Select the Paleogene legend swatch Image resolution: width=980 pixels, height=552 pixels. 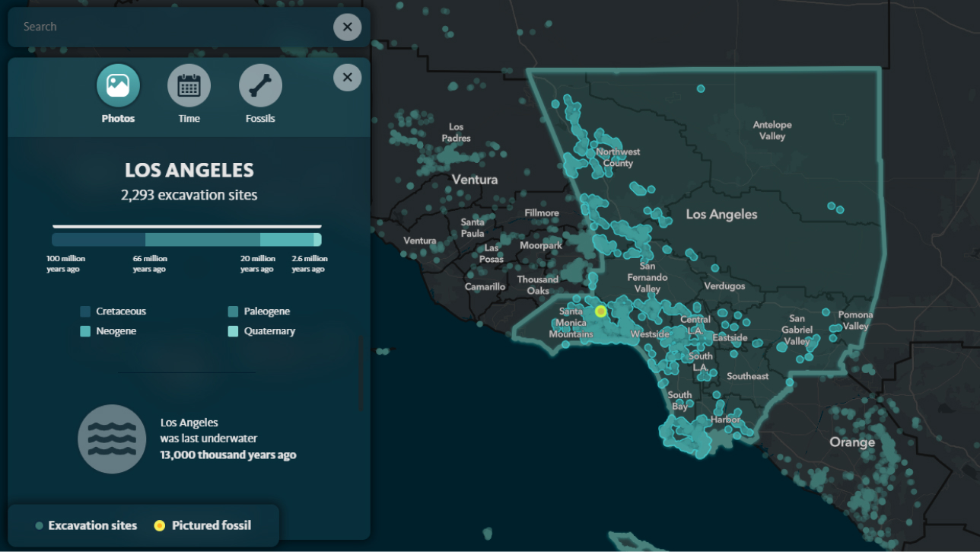click(x=233, y=311)
